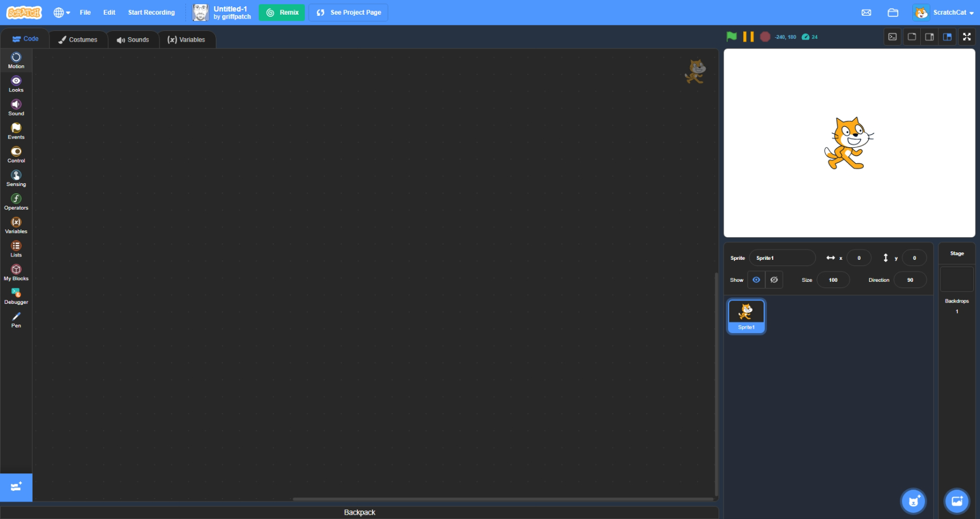Hide Sprite1 with the crossed-eye toggle
980x519 pixels.
point(774,280)
